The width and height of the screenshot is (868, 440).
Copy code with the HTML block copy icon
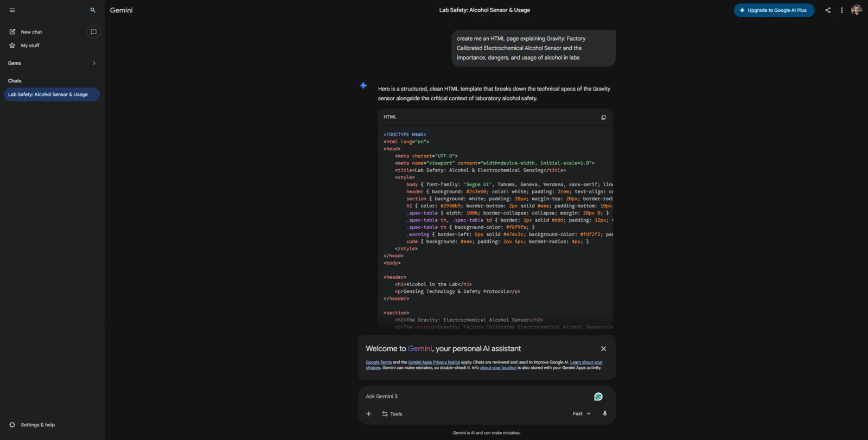(x=603, y=117)
